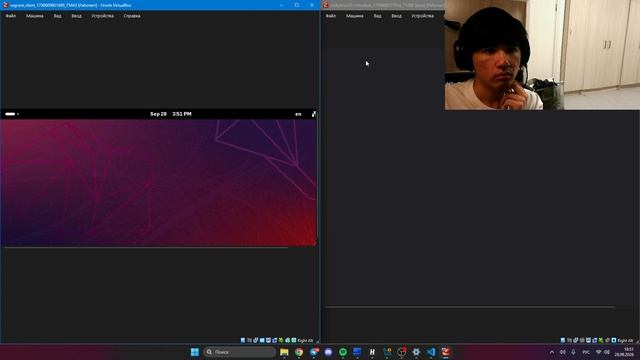Open Windows Start menu
This screenshot has width=640, height=360.
pyautogui.click(x=195, y=352)
